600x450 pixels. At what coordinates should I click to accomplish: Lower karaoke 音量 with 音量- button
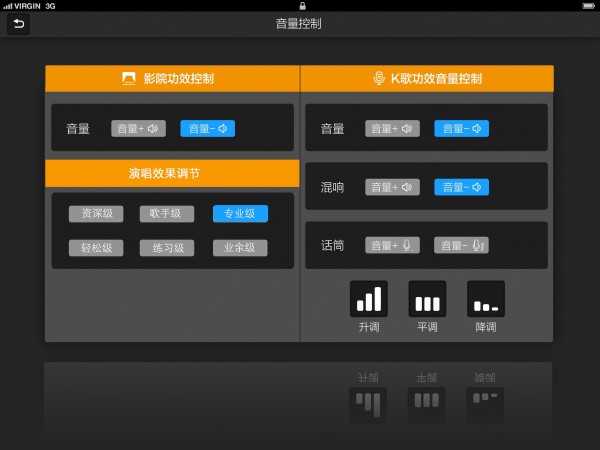pyautogui.click(x=461, y=128)
